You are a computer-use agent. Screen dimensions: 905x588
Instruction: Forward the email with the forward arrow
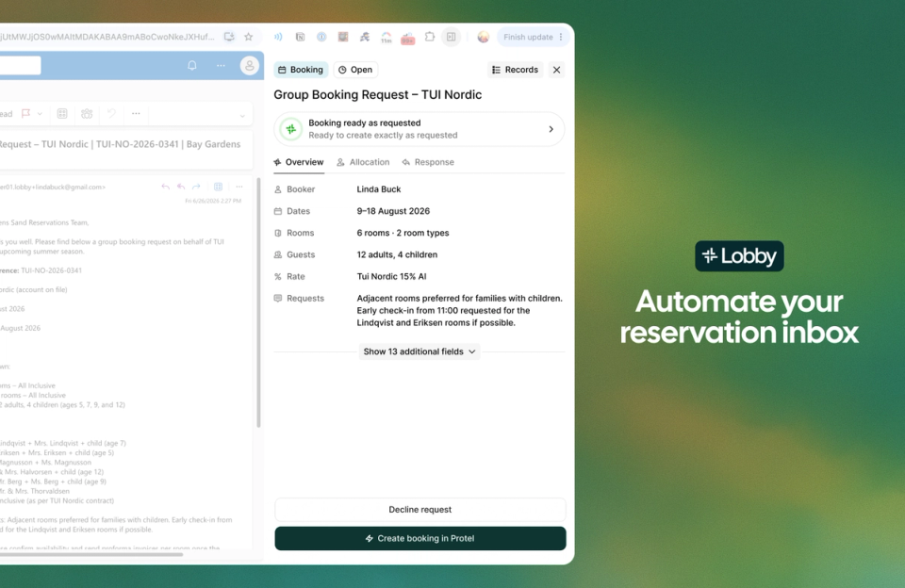click(x=196, y=187)
